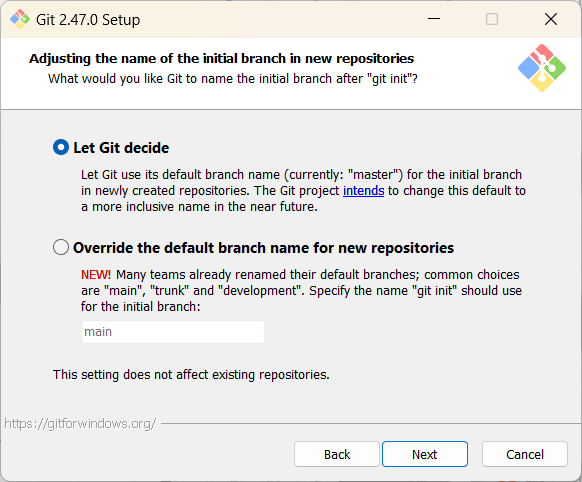Click the "Override the default branch name" label
The image size is (582, 482).
263,247
